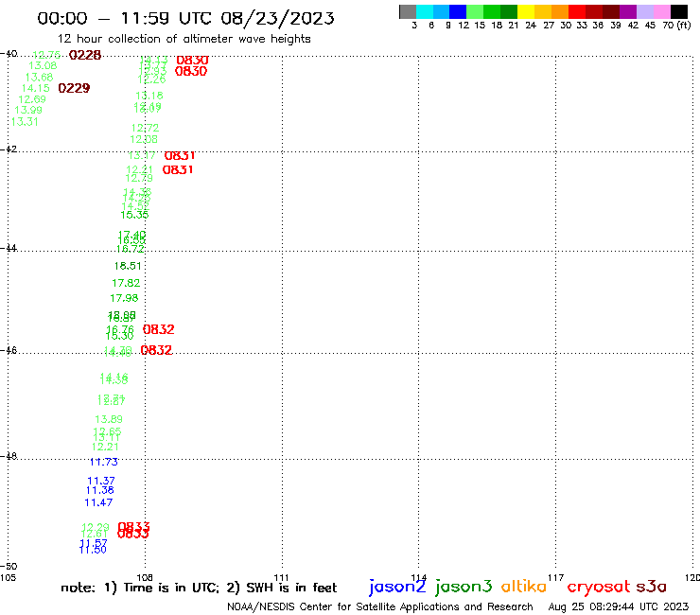Click the latitude axis label '-50'
The image size is (700, 615).
(9, 567)
